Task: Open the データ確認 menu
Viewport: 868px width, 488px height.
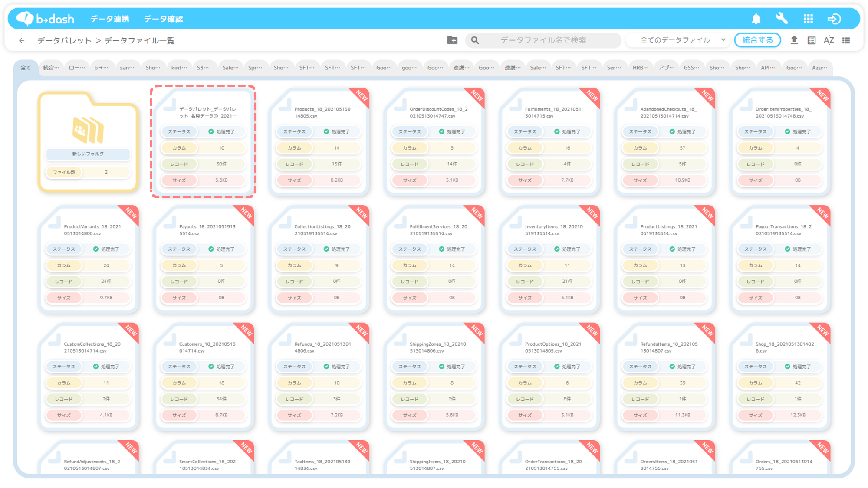Action: click(164, 19)
